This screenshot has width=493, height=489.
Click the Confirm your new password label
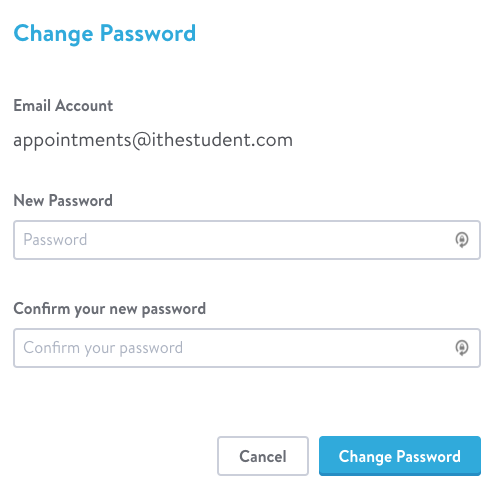(109, 309)
